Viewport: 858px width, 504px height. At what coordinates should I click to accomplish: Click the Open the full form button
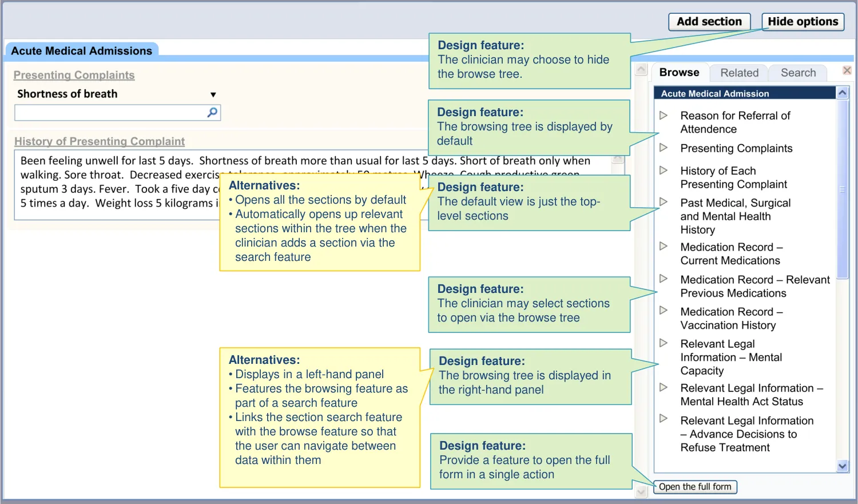pyautogui.click(x=695, y=487)
